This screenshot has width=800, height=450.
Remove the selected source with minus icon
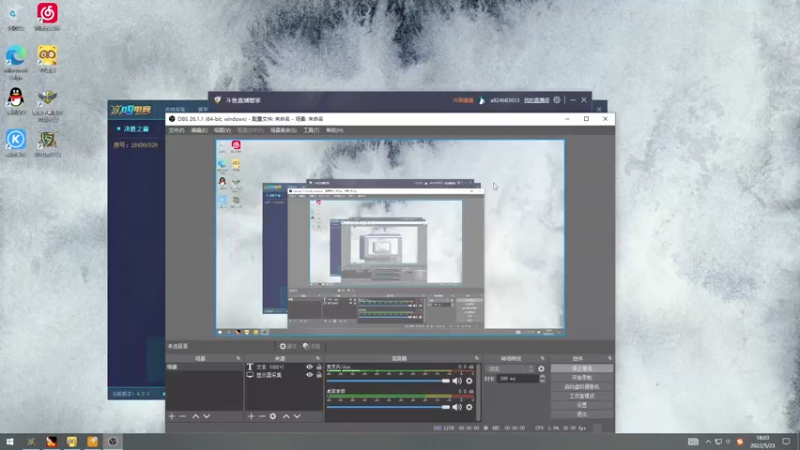coord(262,416)
